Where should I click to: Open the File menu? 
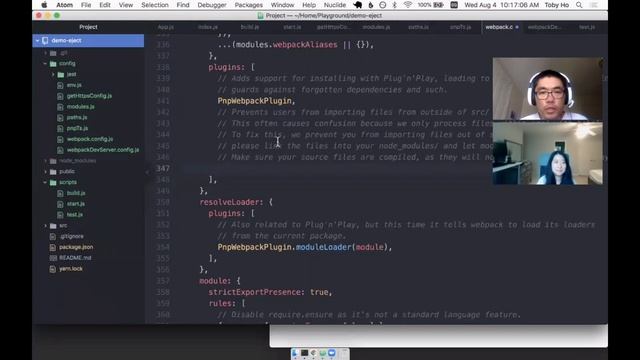(86, 5)
